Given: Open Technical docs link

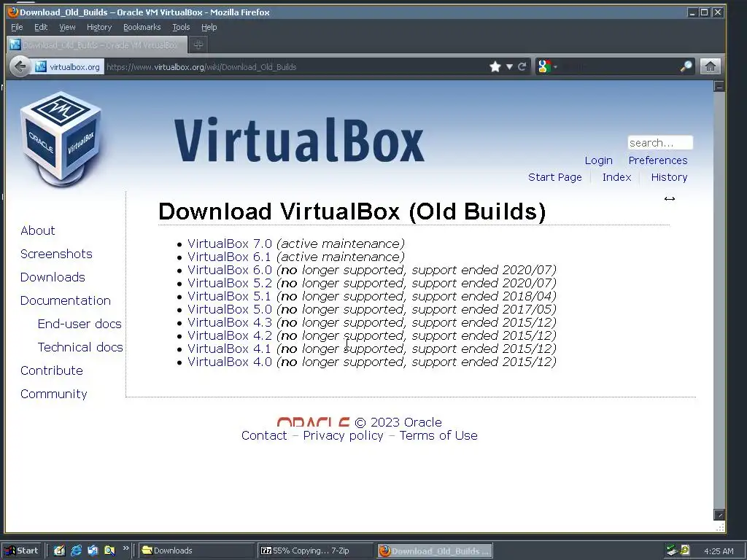Looking at the screenshot, I should pos(80,347).
